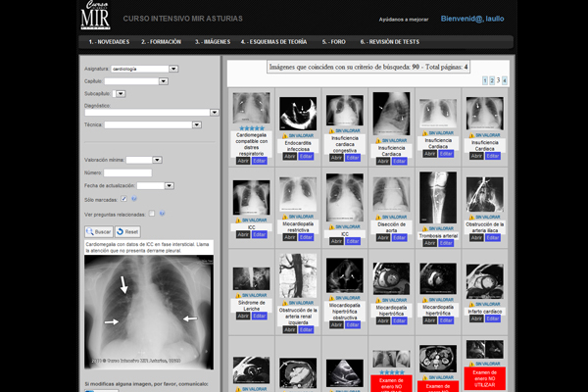588x392 pixels.
Task: Click the Reset button
Action: click(127, 232)
